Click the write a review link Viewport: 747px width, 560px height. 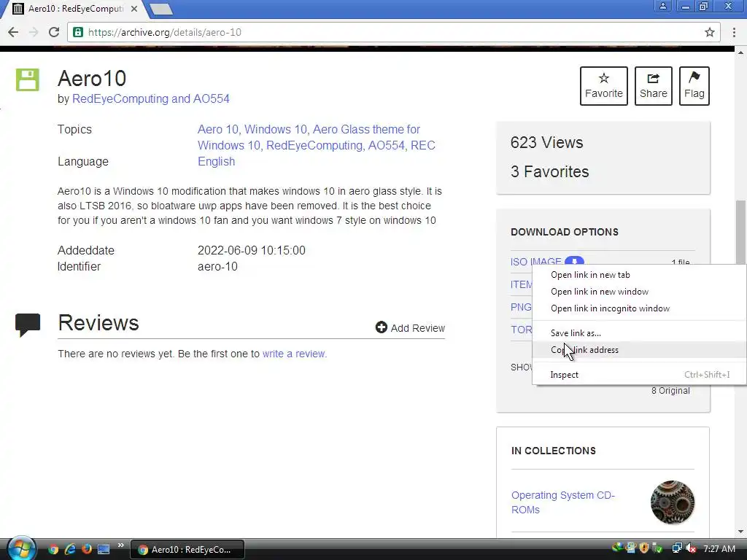(x=293, y=354)
